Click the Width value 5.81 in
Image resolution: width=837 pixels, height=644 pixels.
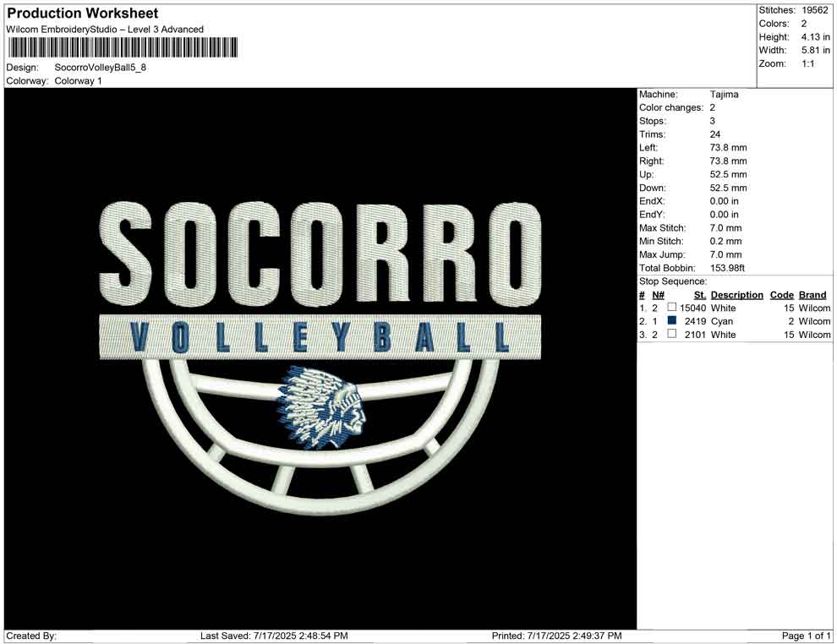pos(815,50)
